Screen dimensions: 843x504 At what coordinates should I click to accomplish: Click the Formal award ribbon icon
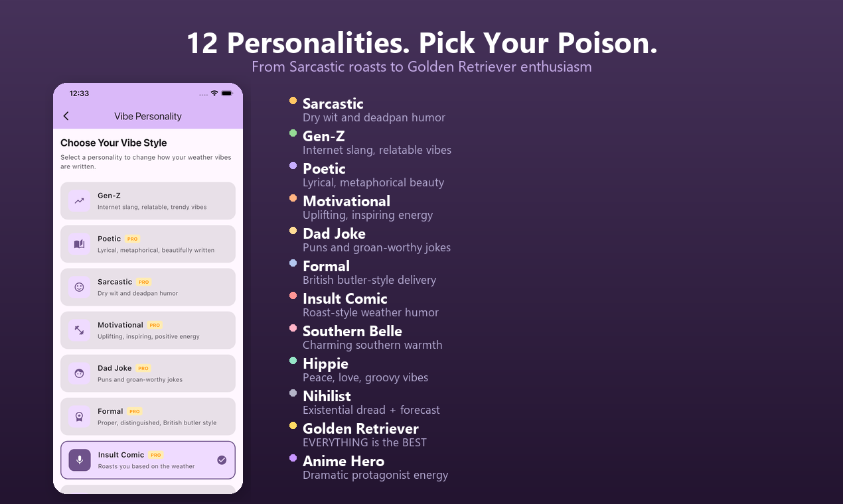[80, 416]
